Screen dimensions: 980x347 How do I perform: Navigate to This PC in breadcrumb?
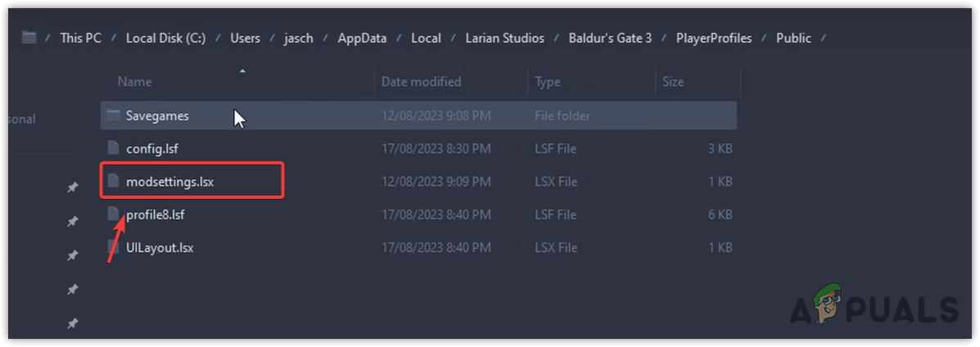(x=82, y=38)
